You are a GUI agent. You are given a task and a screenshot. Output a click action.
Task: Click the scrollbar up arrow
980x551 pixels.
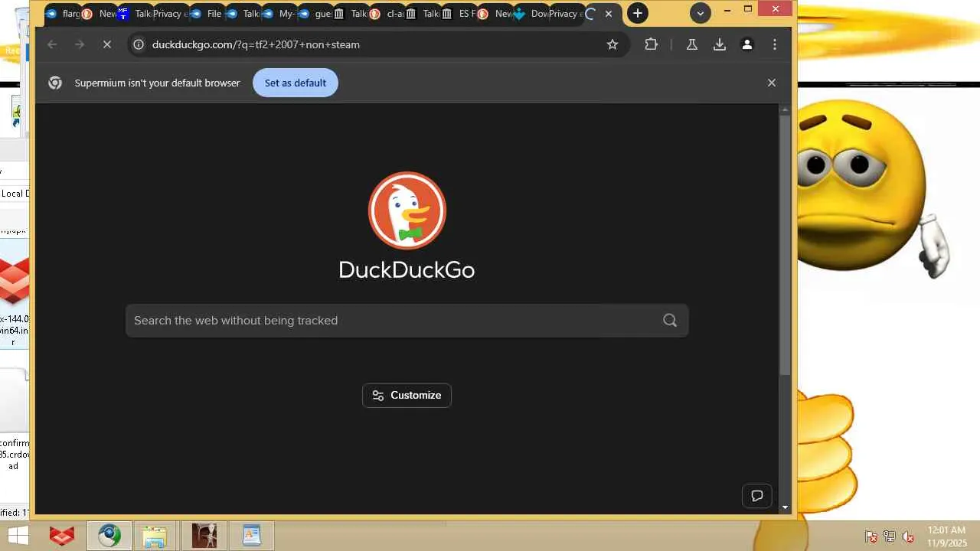pyautogui.click(x=785, y=109)
